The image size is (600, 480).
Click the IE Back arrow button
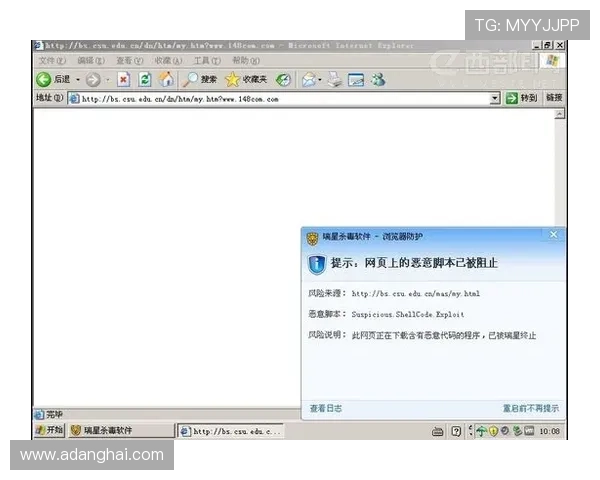[x=44, y=80]
